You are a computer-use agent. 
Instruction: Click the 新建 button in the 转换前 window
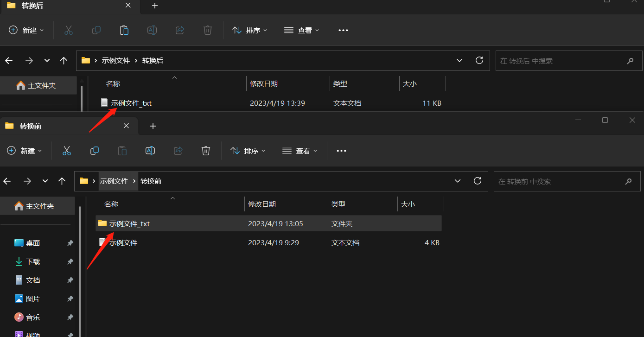24,150
